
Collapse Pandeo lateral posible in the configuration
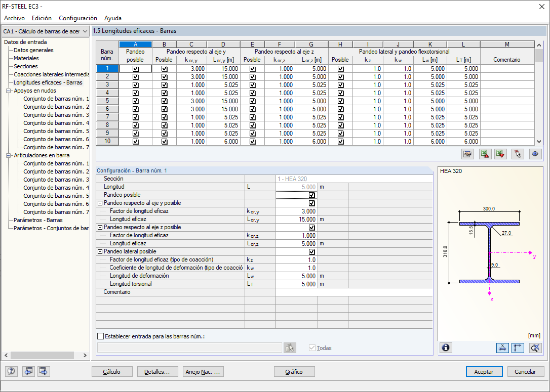(x=101, y=251)
